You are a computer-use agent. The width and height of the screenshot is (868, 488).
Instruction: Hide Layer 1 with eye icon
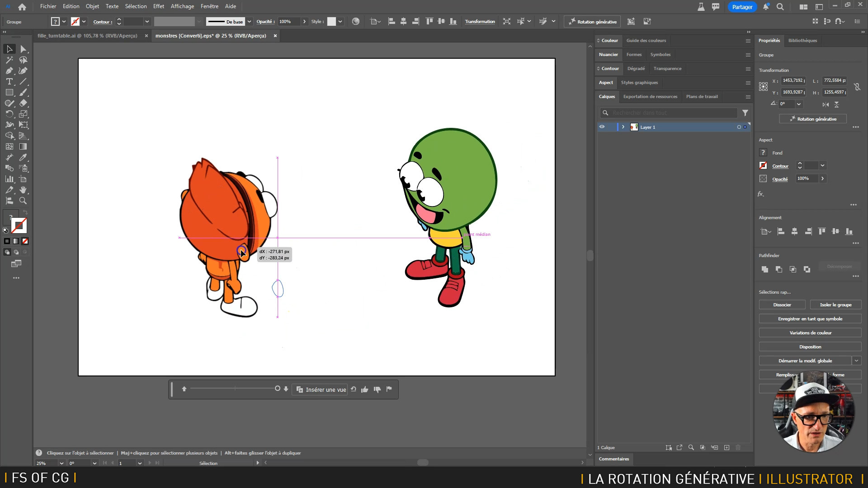(602, 127)
